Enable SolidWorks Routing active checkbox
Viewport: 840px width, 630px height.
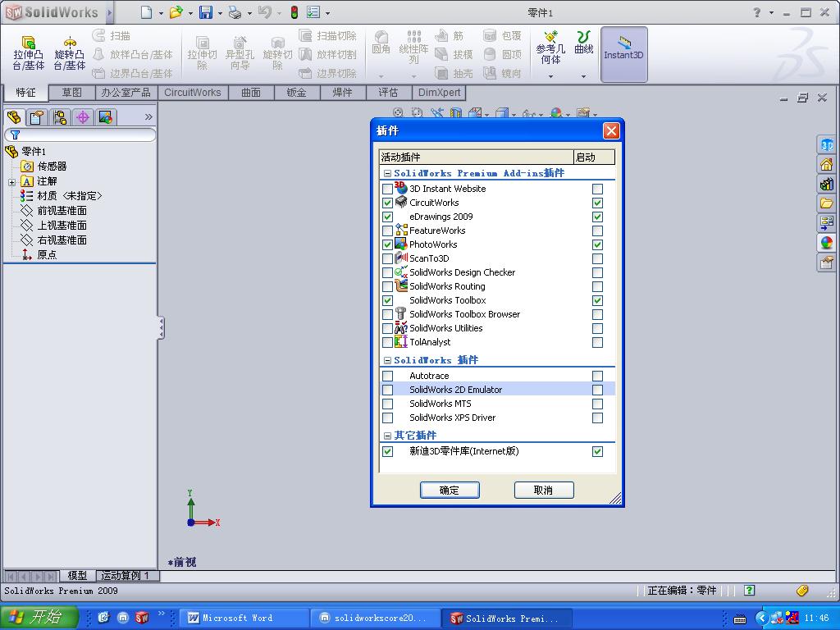pos(388,286)
